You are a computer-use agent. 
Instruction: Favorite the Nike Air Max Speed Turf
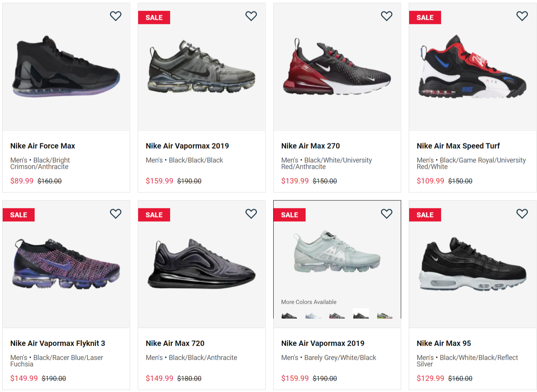click(522, 16)
